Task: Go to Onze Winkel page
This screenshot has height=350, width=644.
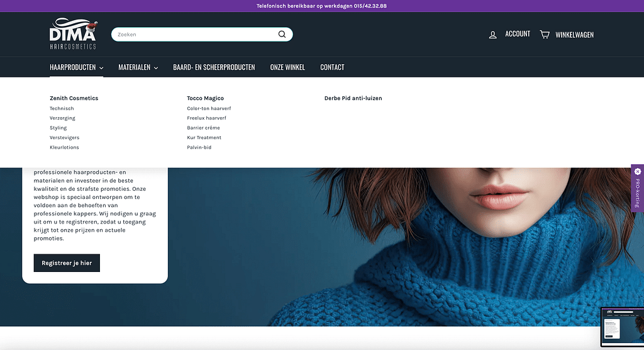Action: (287, 67)
